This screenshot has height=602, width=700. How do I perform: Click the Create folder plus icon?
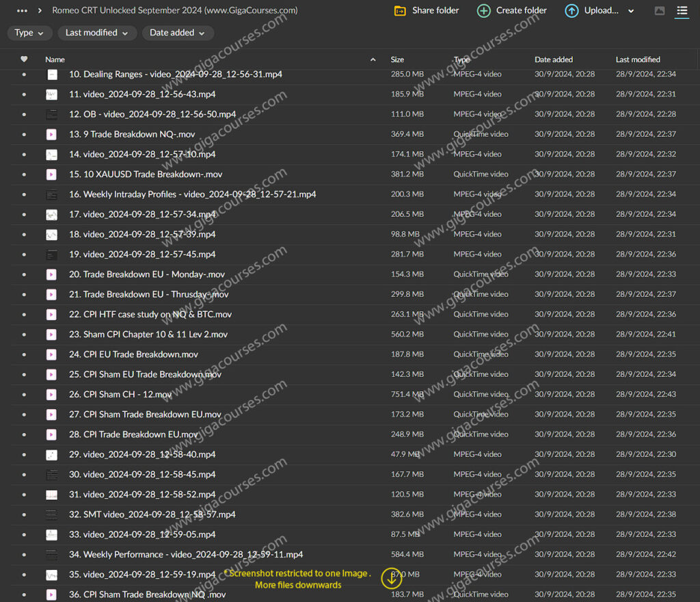coord(484,11)
